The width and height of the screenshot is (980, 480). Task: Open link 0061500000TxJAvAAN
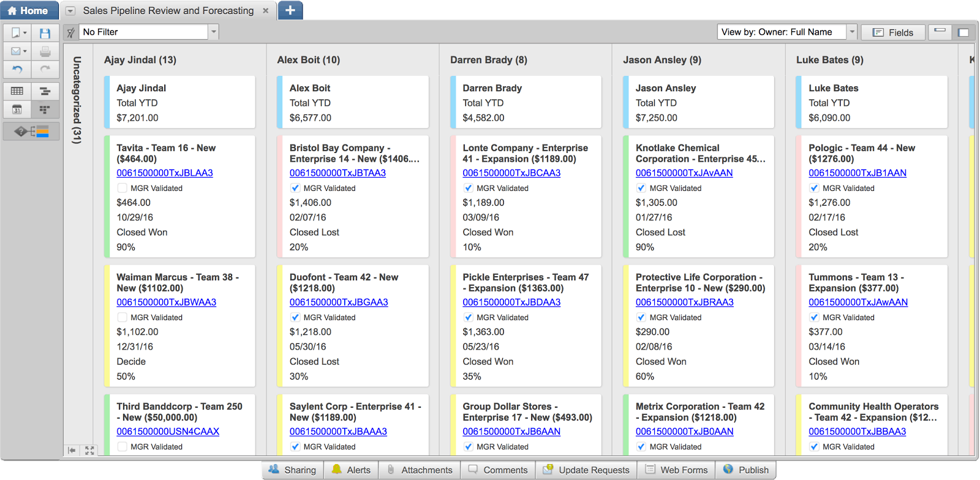[684, 173]
